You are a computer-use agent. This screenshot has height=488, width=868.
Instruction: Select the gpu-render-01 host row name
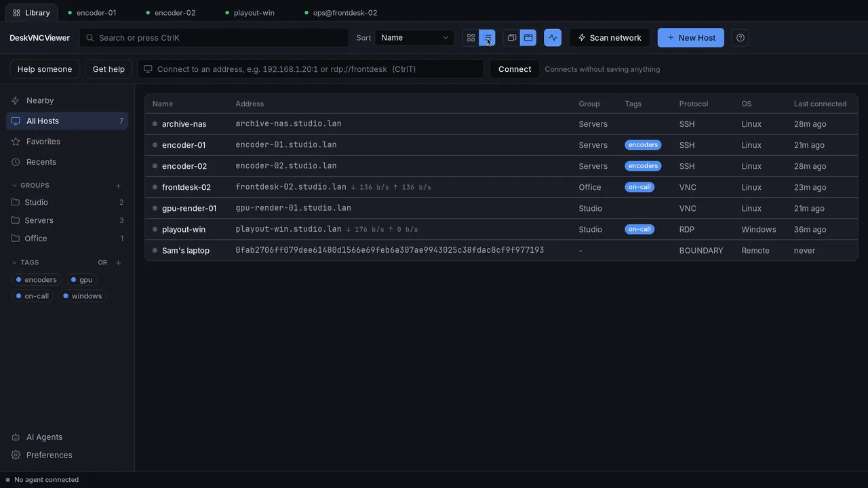189,208
